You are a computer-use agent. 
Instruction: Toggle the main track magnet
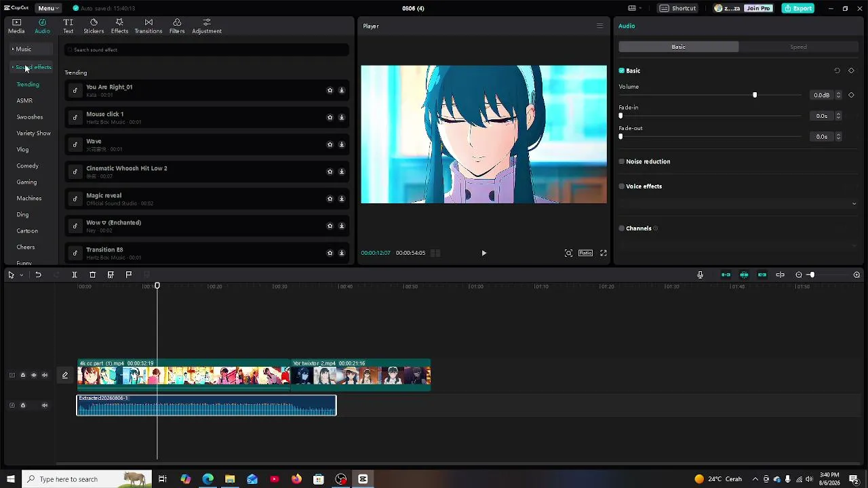[726, 274]
